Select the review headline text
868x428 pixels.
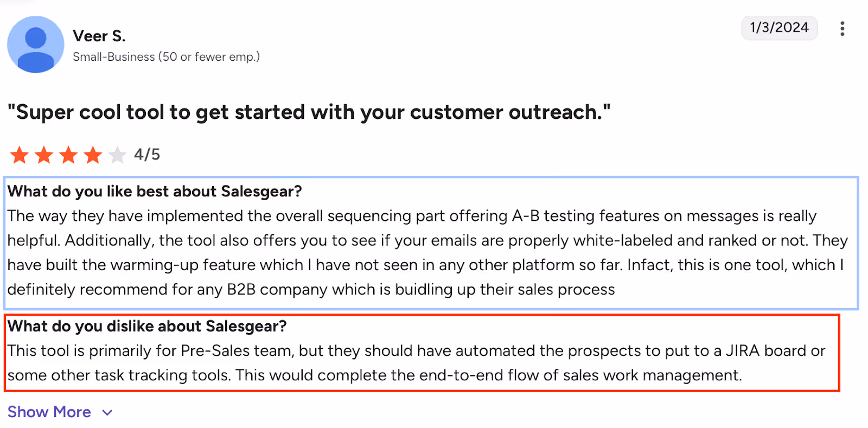click(x=309, y=112)
